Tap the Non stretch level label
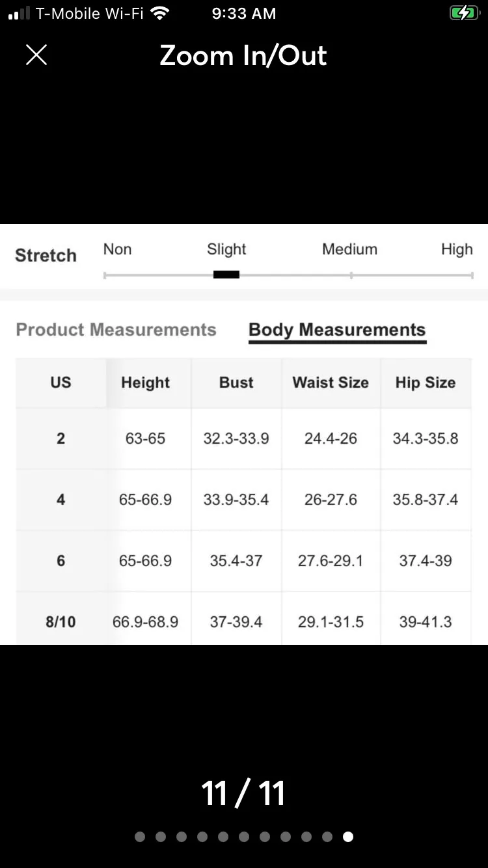This screenshot has width=488, height=868. [x=117, y=249]
